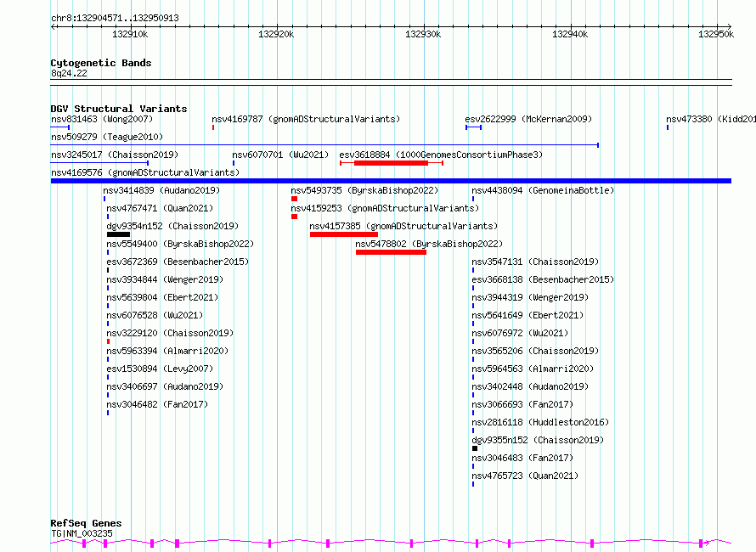Click the red bar below nsv4157385
756x552 pixels.
coord(344,234)
